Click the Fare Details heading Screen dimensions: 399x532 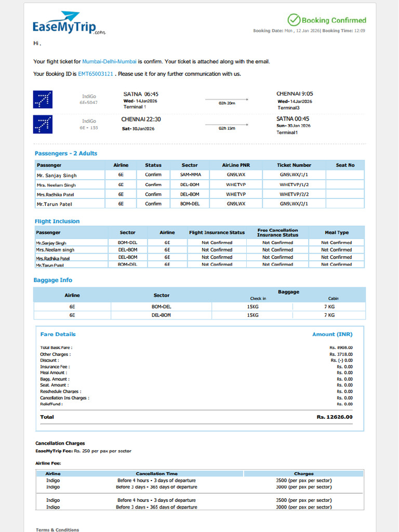click(58, 334)
